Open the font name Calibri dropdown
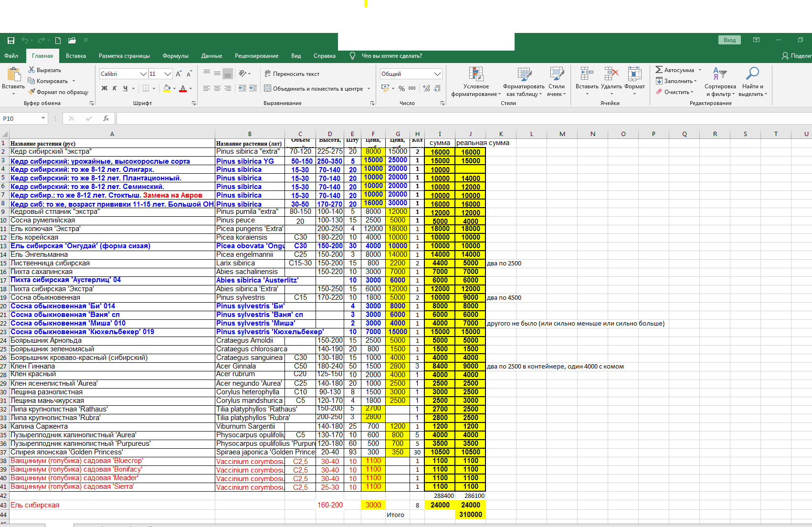This screenshot has width=812, height=527. click(143, 74)
